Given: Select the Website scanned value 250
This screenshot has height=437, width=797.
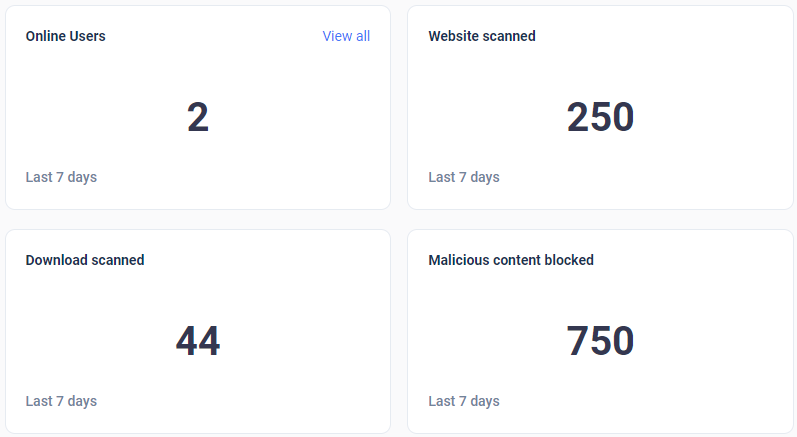Looking at the screenshot, I should [x=600, y=117].
